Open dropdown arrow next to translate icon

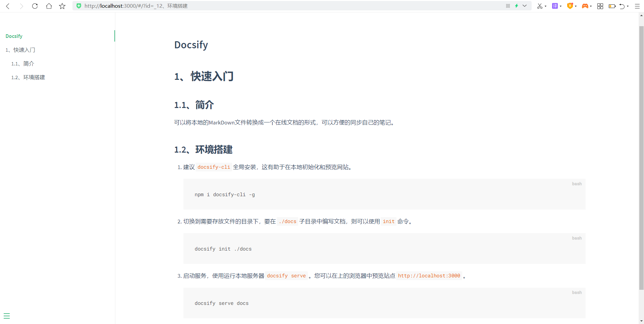[561, 6]
